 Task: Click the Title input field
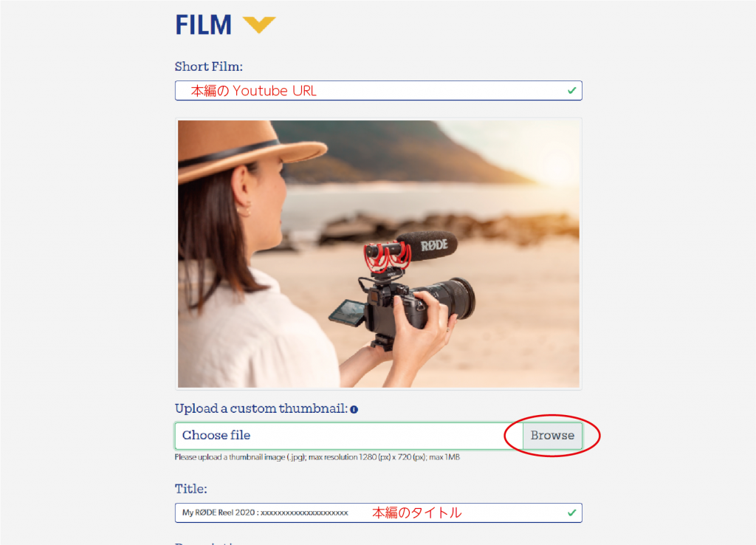pos(379,513)
